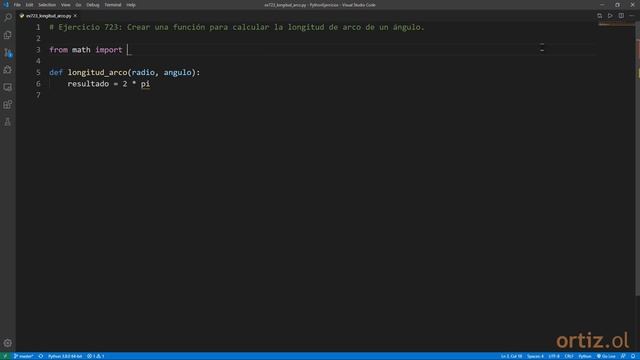The image size is (640, 360).
Task: Synchronize changes via status bar sync icon
Action: tap(41, 356)
